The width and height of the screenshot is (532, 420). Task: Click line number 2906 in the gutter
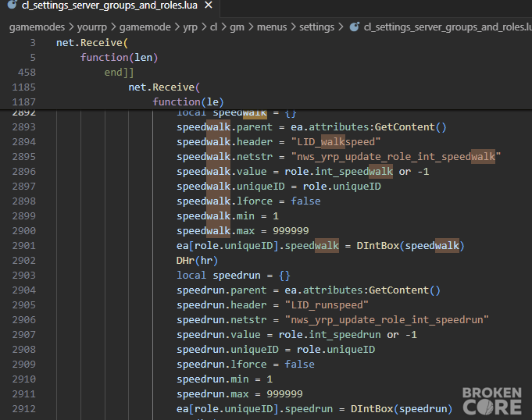[x=24, y=320]
